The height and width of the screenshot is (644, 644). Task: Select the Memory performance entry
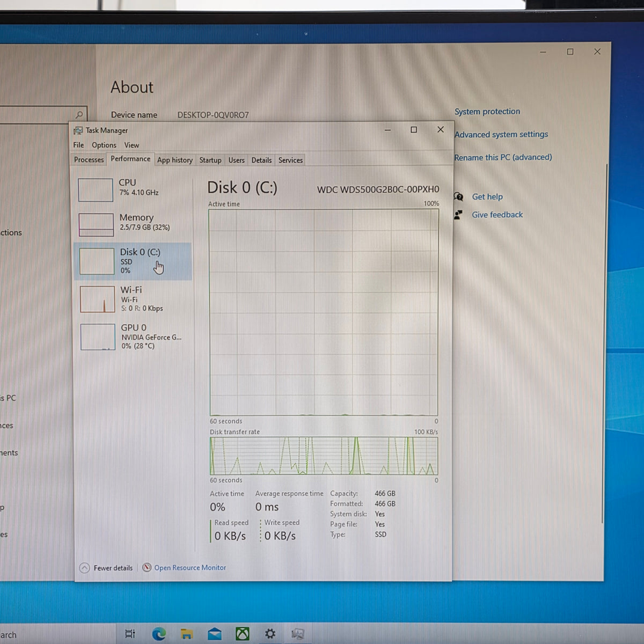(x=133, y=224)
